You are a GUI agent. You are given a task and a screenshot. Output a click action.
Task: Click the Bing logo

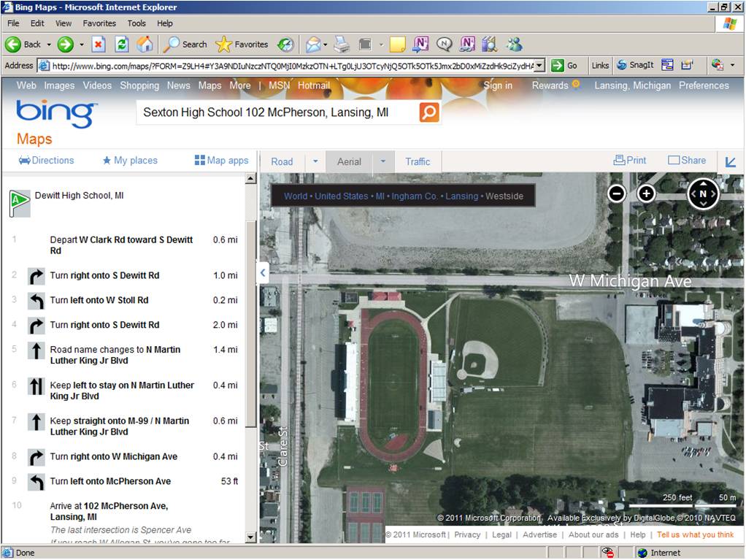click(x=56, y=113)
